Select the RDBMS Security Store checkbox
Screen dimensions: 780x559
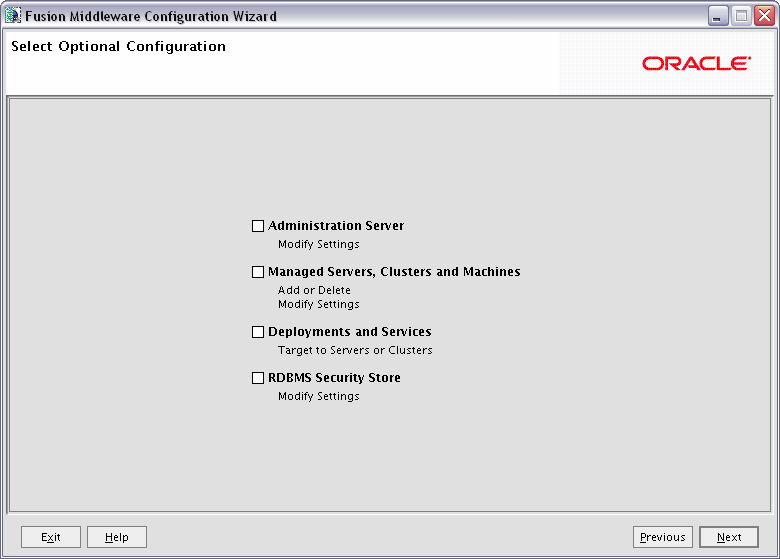[x=258, y=378]
